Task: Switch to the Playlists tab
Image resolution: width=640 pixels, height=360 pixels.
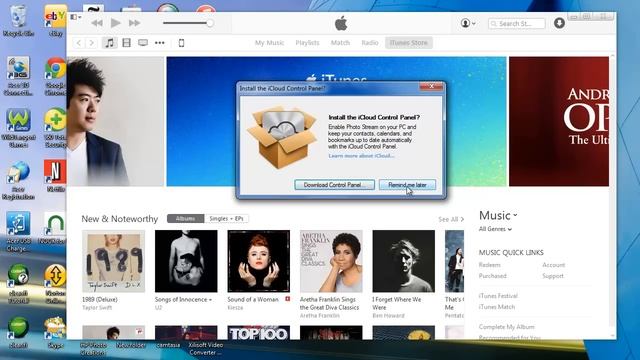Action: [307, 43]
